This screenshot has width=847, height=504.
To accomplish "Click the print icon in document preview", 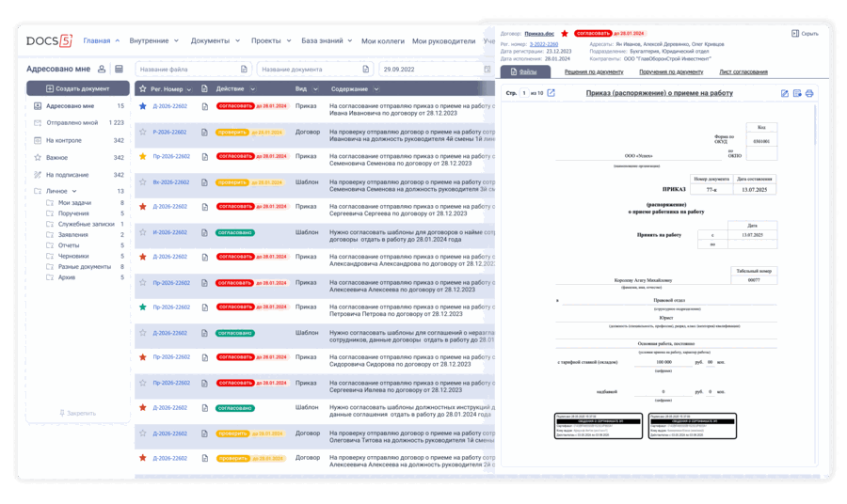I will coord(809,93).
